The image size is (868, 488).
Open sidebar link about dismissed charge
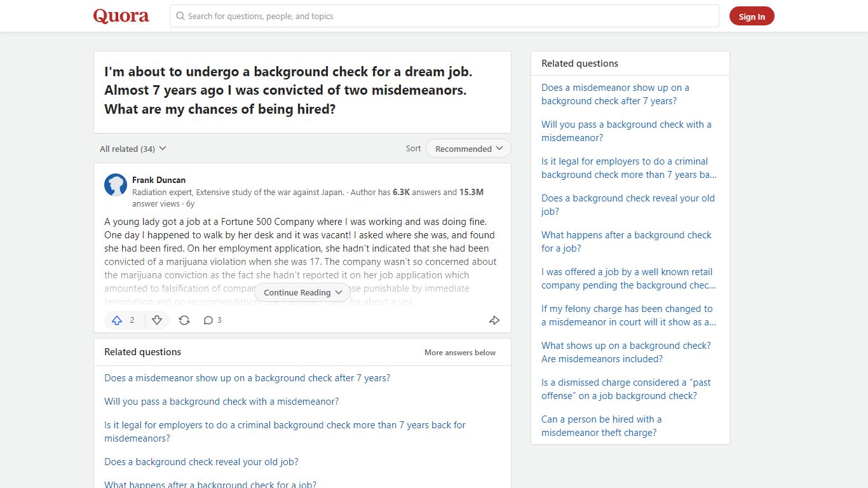(x=626, y=389)
